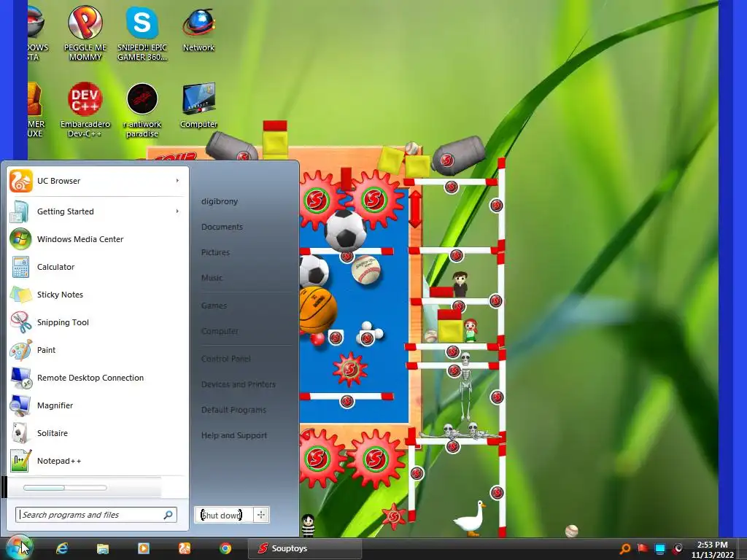Click the red-haired girl doll toy
This screenshot has width=747, height=560.
[471, 330]
